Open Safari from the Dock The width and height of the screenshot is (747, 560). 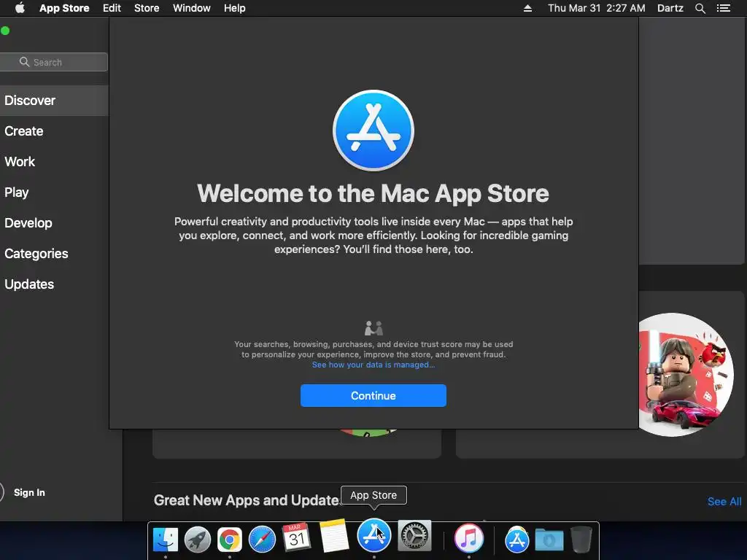pyautogui.click(x=262, y=540)
